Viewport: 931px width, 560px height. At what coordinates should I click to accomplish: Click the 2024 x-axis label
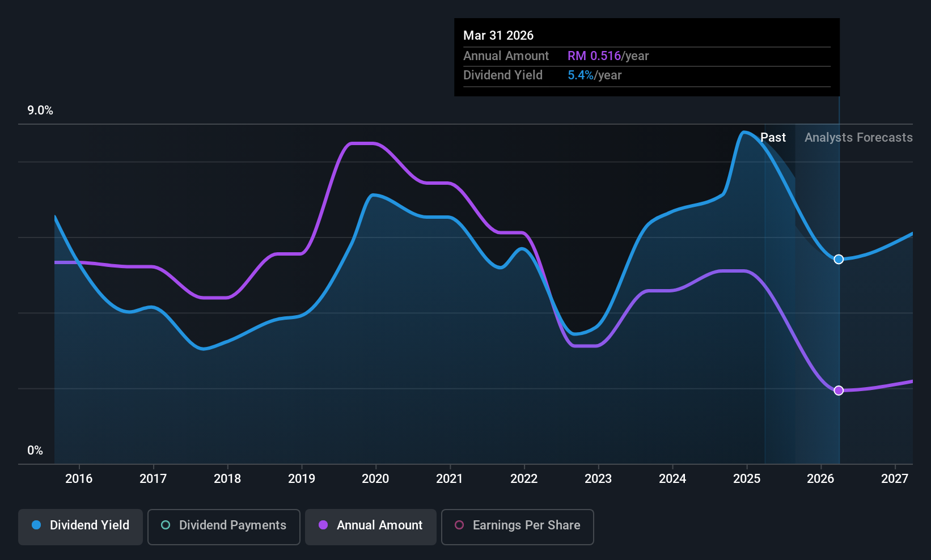pyautogui.click(x=672, y=479)
